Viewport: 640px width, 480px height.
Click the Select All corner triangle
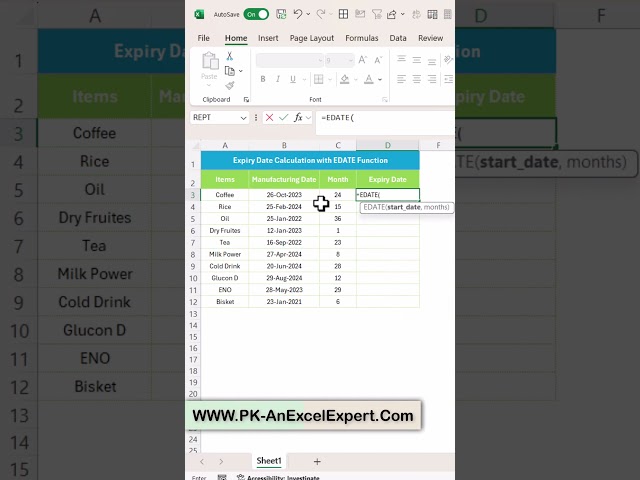(x=196, y=145)
